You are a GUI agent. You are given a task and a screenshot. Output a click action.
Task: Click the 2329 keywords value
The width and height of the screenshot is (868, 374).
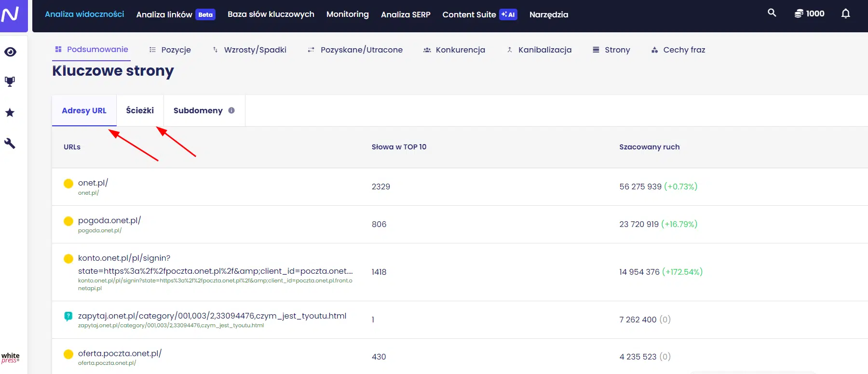[381, 187]
